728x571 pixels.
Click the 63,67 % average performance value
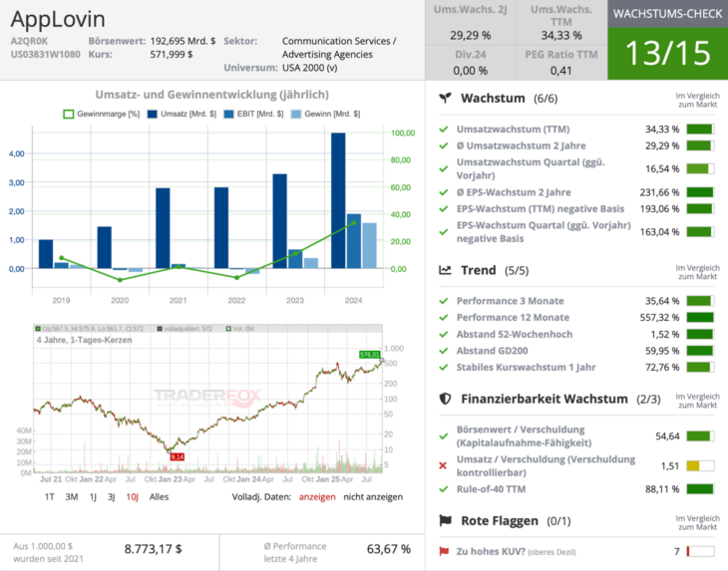pos(389,549)
